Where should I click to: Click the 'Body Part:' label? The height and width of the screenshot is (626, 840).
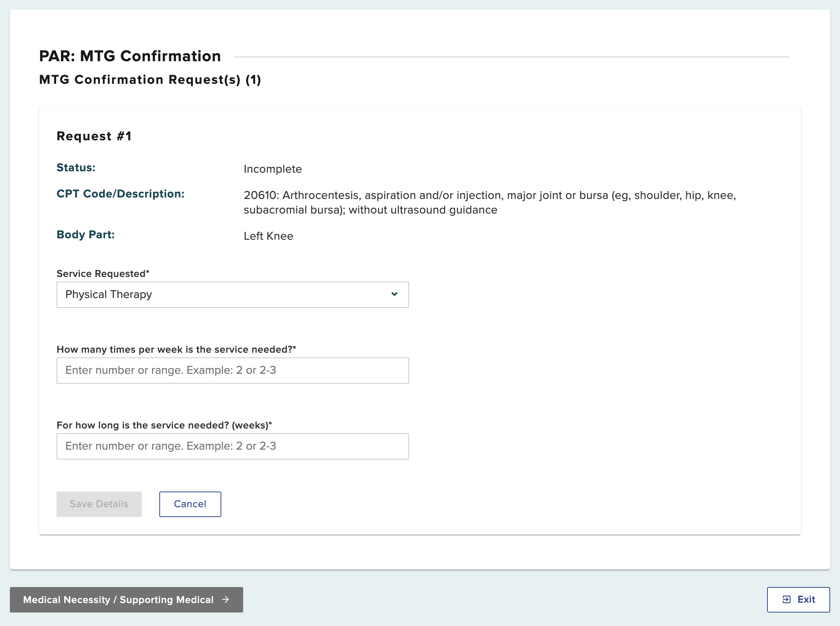click(x=86, y=235)
